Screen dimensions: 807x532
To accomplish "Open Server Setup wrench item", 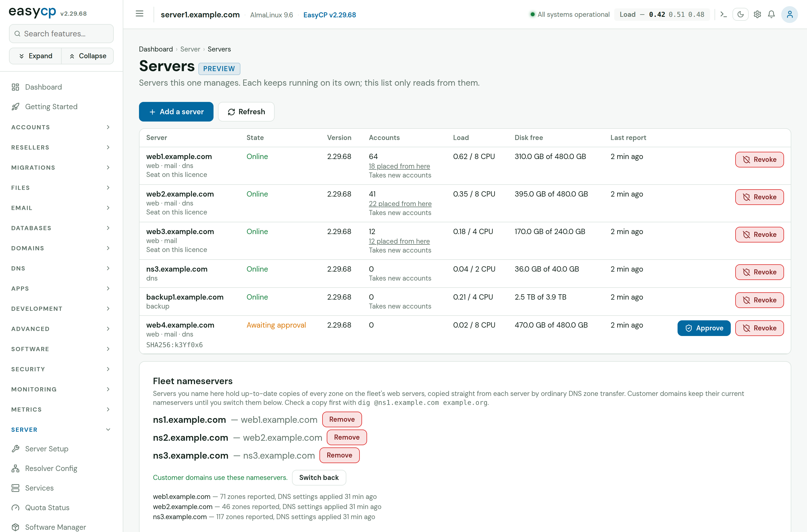I will click(x=61, y=449).
